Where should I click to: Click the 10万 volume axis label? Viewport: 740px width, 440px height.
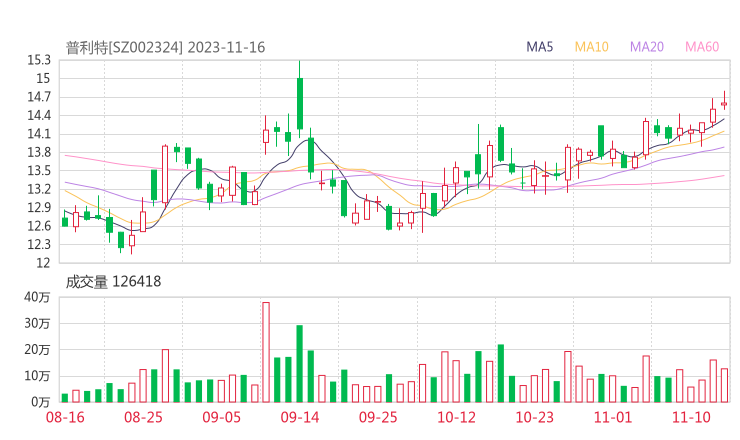click(x=37, y=376)
